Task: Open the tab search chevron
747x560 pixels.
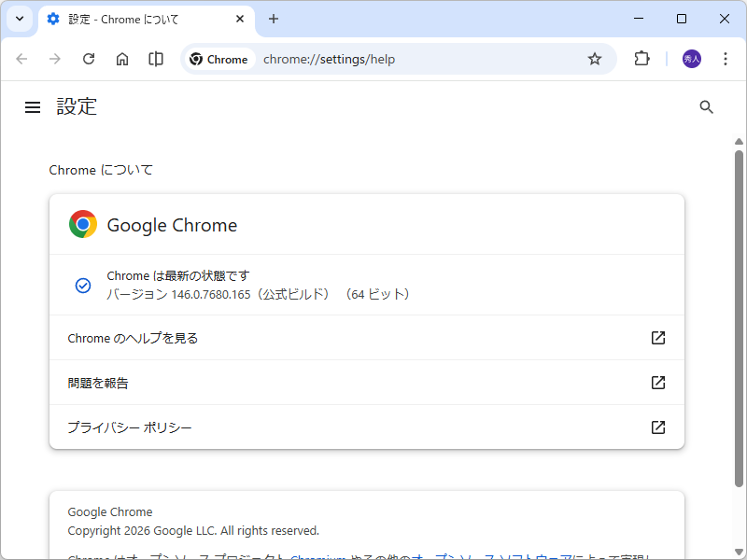Action: (19, 19)
